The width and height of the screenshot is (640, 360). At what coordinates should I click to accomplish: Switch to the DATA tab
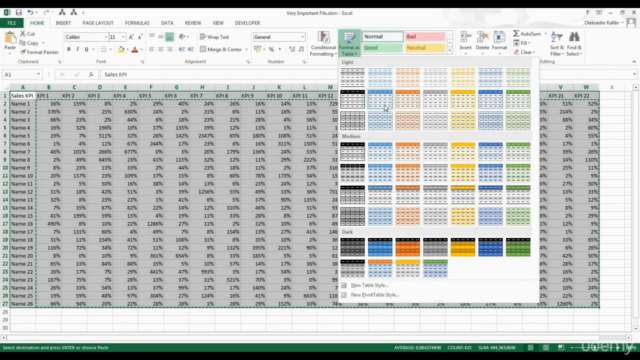coord(167,23)
